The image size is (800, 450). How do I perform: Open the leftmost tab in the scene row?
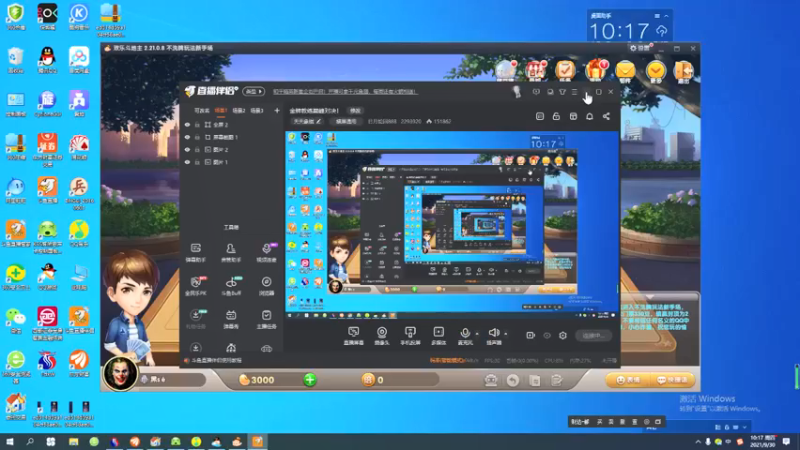click(202, 110)
